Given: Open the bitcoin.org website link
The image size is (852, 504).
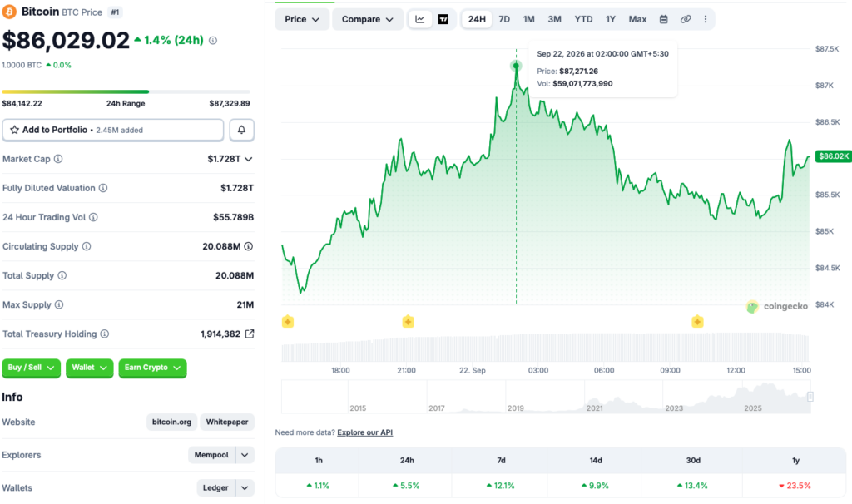Looking at the screenshot, I should tap(171, 422).
